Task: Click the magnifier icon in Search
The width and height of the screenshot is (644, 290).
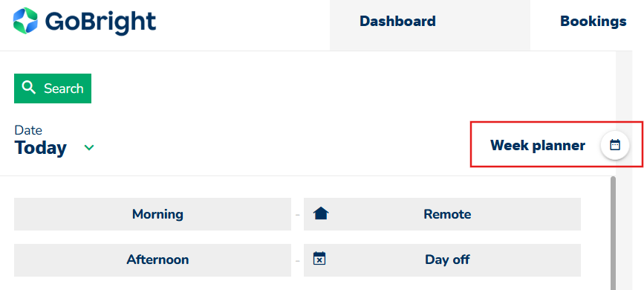Action: pos(29,88)
